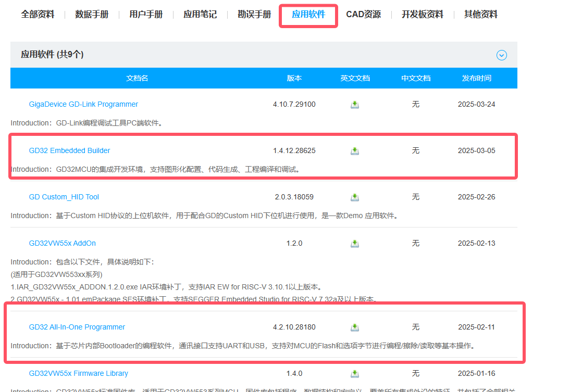
Task: Select the 其他资料 tab
Action: pyautogui.click(x=480, y=15)
